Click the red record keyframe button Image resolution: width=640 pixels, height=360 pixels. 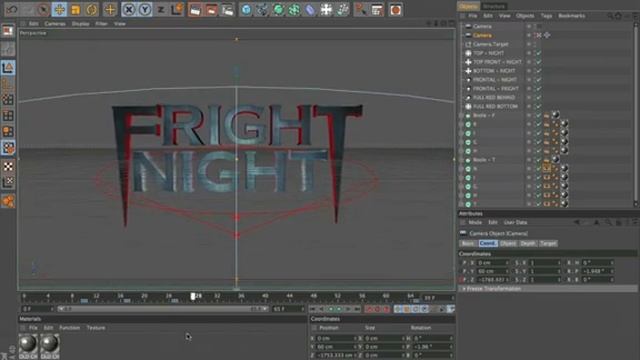pyautogui.click(x=369, y=309)
